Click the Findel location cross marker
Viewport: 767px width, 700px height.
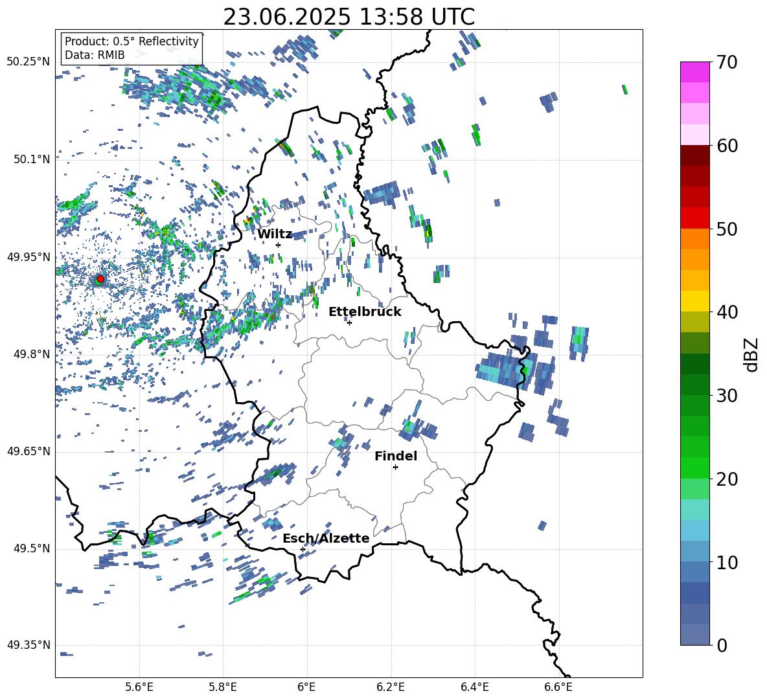[x=395, y=468]
